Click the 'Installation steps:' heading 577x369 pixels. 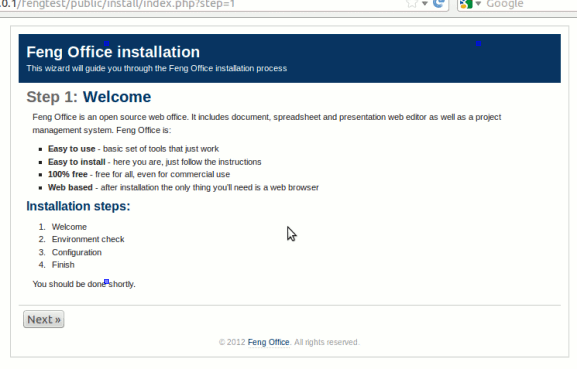(78, 206)
